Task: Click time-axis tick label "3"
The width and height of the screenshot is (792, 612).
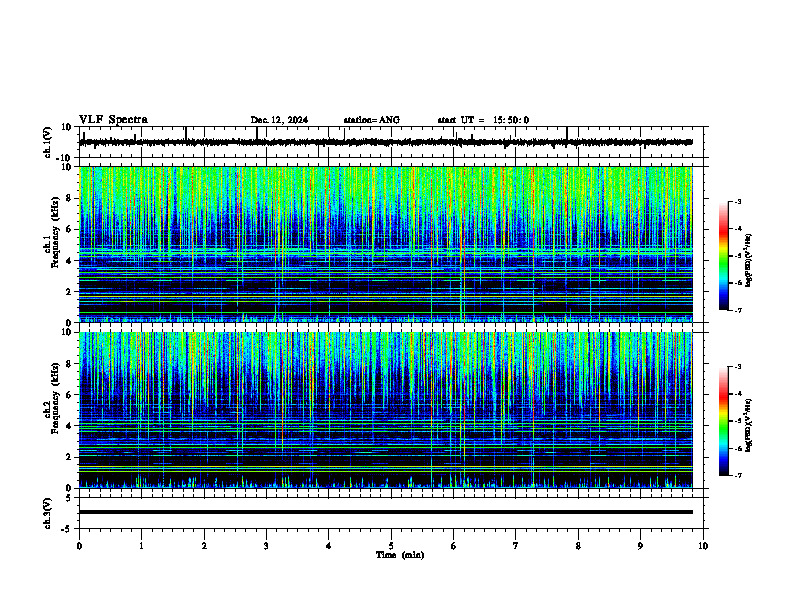Action: coord(266,545)
